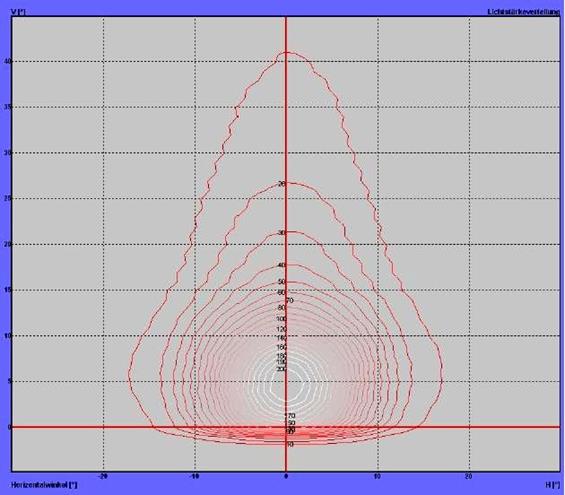
Task: Select the vertical axis tick value 0
Action: pyautogui.click(x=9, y=427)
